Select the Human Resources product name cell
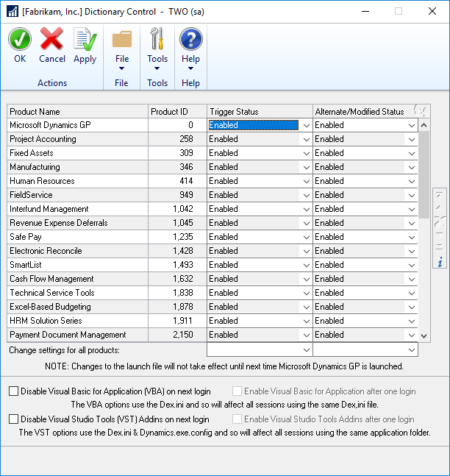Image resolution: width=450 pixels, height=476 pixels. click(78, 181)
